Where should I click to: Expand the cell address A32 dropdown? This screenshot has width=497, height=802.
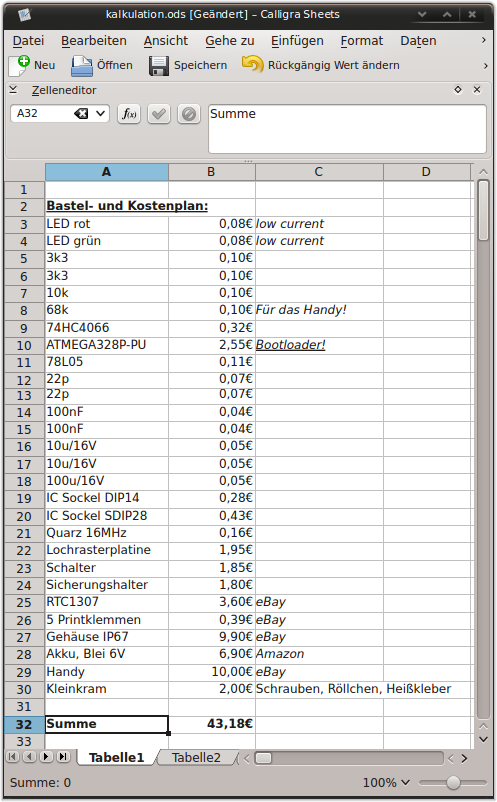(x=101, y=114)
